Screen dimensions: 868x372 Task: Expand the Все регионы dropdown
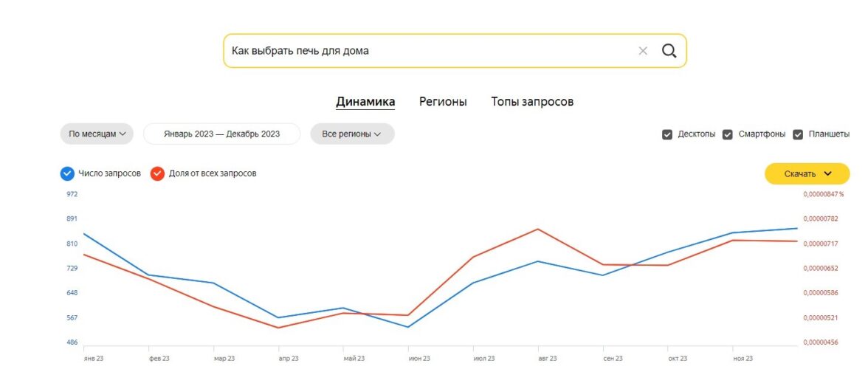[x=352, y=134]
